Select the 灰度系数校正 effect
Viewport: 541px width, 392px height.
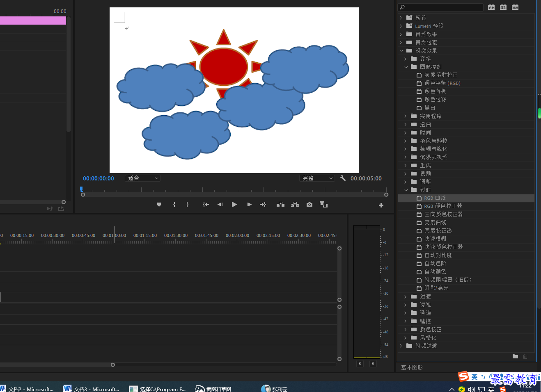[441, 75]
